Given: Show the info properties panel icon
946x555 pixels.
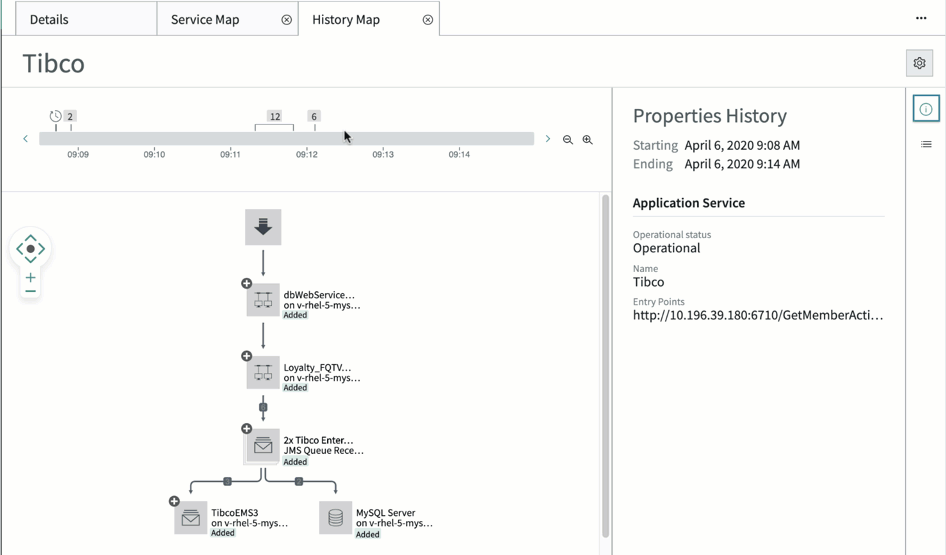Looking at the screenshot, I should click(x=926, y=109).
